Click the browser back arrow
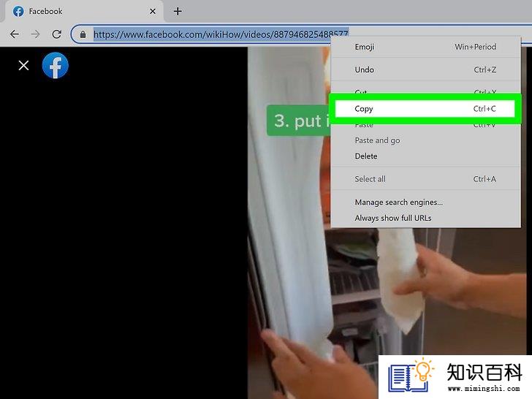This screenshot has width=532, height=399. click(x=15, y=34)
